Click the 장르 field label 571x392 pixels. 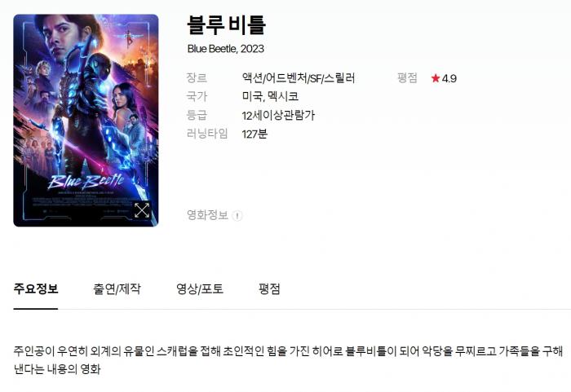tap(197, 78)
